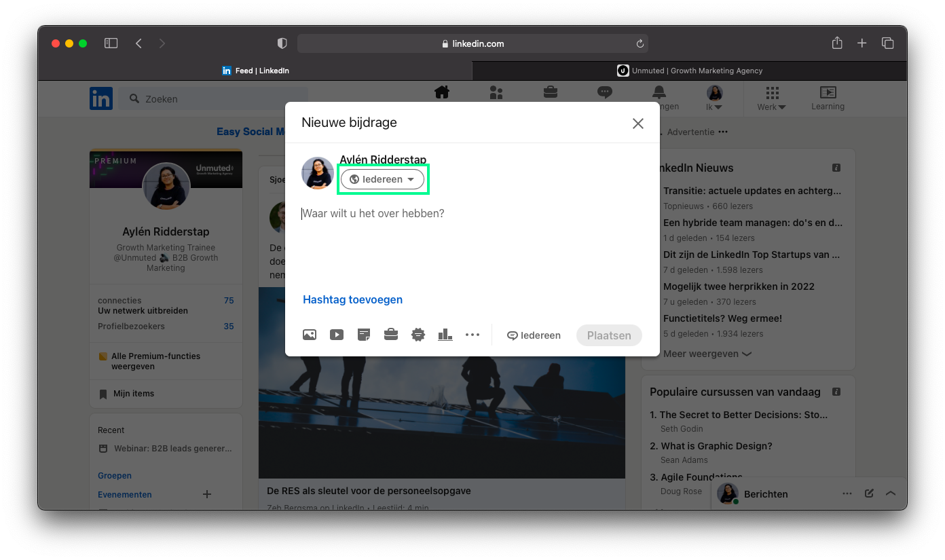Click the Plaatsen button
Screen dimensions: 945x560
click(x=609, y=335)
